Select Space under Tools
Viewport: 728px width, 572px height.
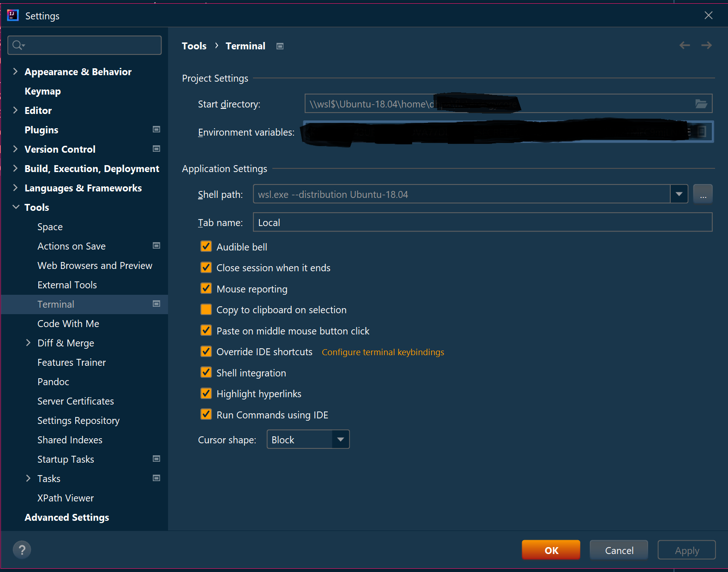tap(50, 227)
